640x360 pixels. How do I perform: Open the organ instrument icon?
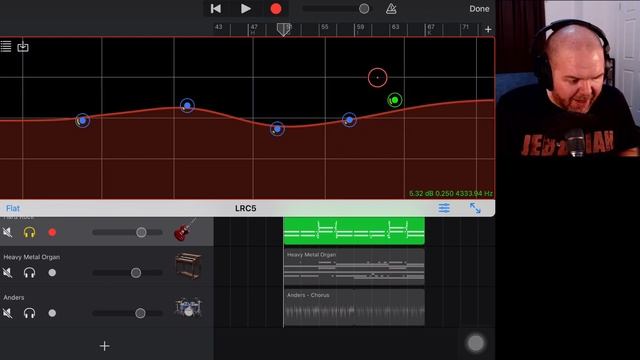click(x=188, y=266)
